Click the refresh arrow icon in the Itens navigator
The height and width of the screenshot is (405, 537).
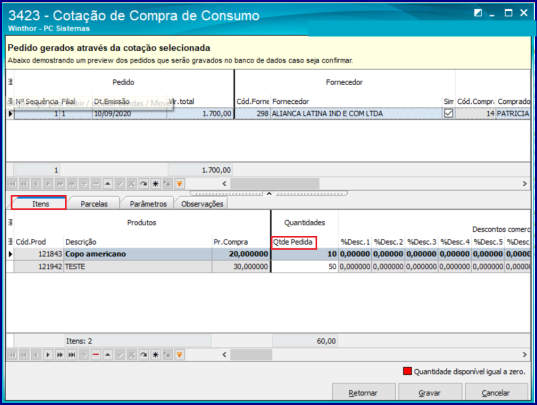click(x=143, y=355)
